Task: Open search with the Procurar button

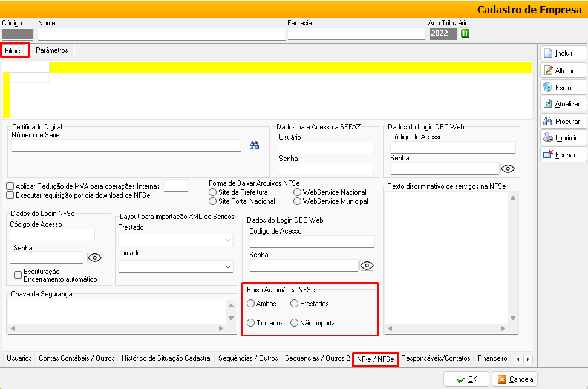Action: [563, 122]
